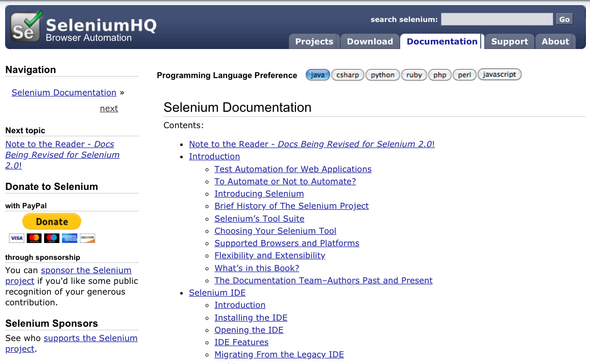Click the sponsor the Selenium project link
This screenshot has width=590, height=364.
click(86, 270)
